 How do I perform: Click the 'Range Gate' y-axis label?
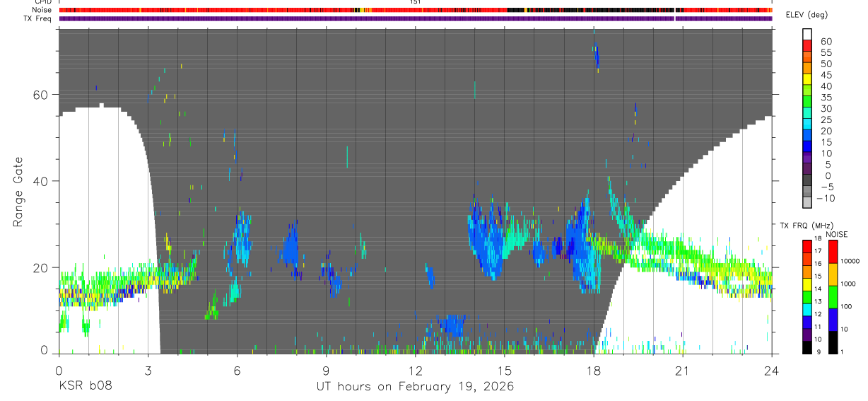(18, 192)
